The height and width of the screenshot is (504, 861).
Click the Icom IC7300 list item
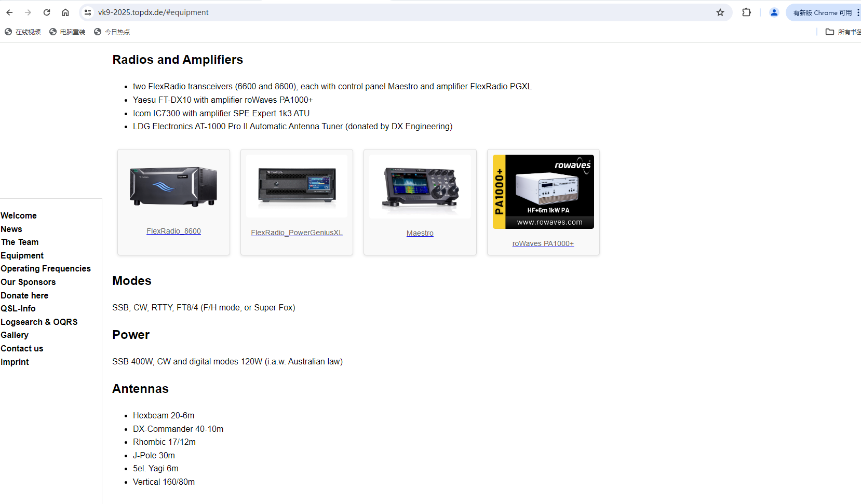tap(221, 113)
